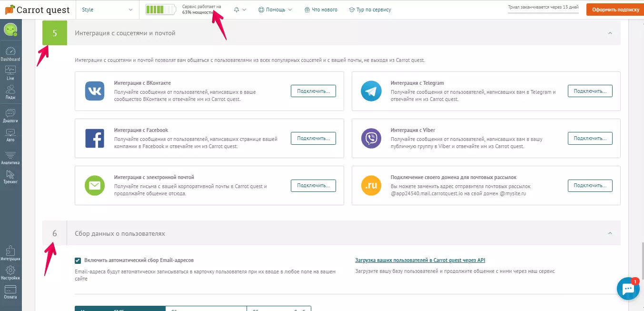Screen dimensions: 644x311
Task: Connect the ВКонтакте integration
Action: pyautogui.click(x=313, y=91)
